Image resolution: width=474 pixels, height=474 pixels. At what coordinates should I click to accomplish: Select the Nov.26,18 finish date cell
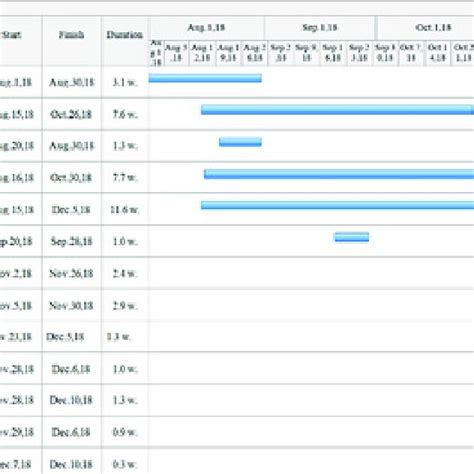point(71,274)
